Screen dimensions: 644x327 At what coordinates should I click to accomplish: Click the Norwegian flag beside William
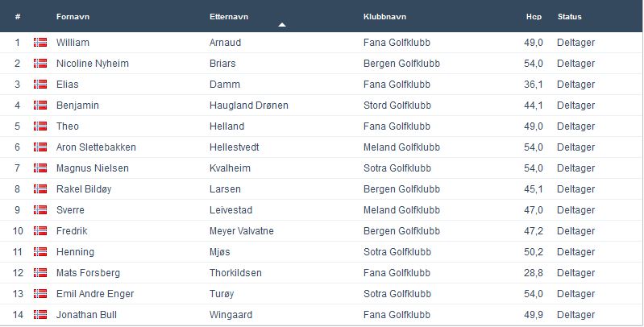39,43
